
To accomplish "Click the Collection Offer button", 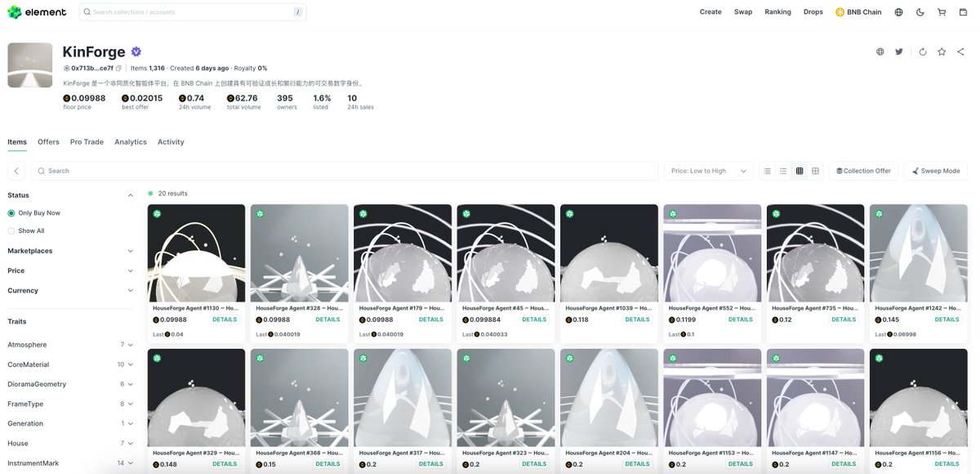I will pyautogui.click(x=864, y=171).
